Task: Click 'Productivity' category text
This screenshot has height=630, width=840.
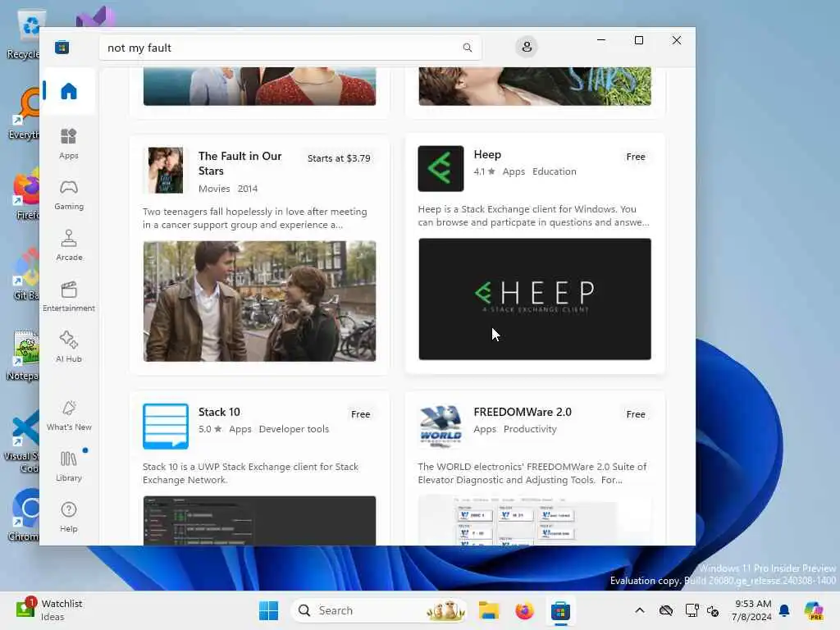Action: 530,429
